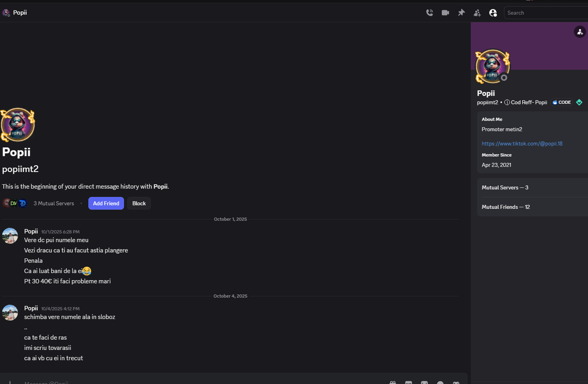Screen dimensions: 588x384
Task: Click the message 'Ca ai luat bani de la ei'
Action: [x=53, y=271]
